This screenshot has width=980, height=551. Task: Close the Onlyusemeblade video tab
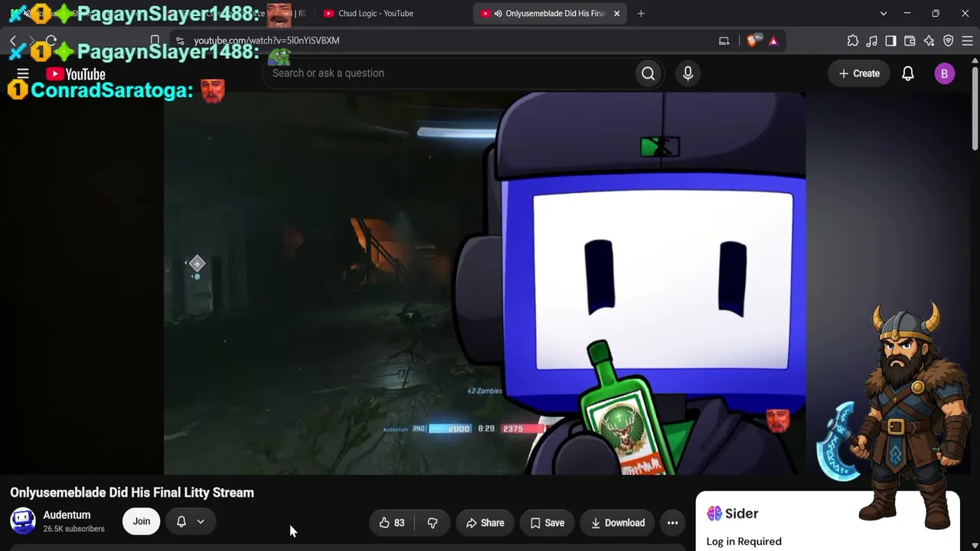point(616,13)
